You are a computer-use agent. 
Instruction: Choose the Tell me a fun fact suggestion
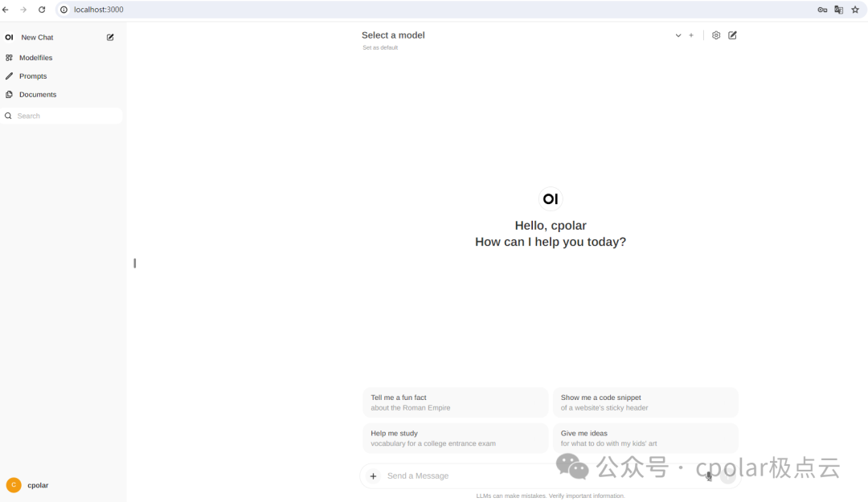click(x=455, y=402)
